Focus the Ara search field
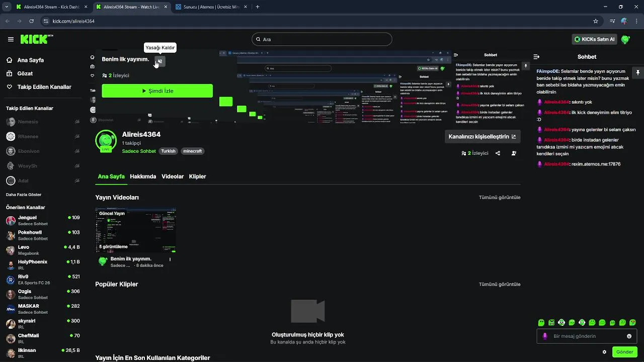 coord(321,39)
